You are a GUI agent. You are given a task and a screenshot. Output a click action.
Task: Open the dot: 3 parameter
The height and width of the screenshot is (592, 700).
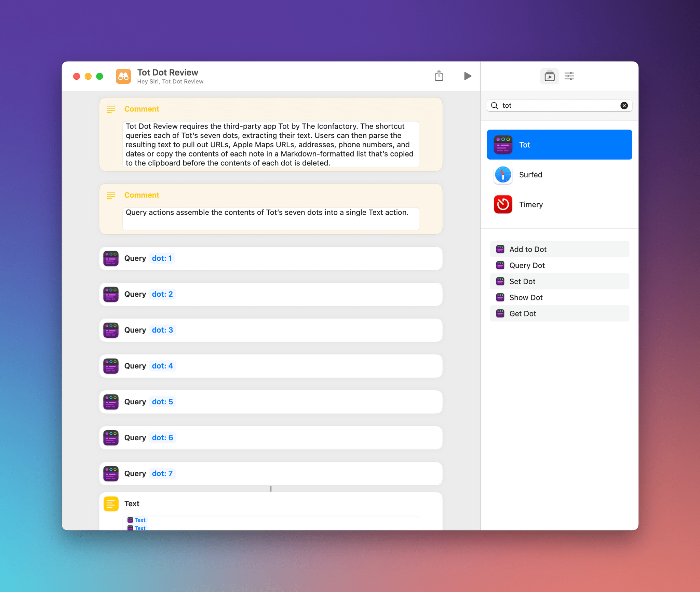point(162,330)
